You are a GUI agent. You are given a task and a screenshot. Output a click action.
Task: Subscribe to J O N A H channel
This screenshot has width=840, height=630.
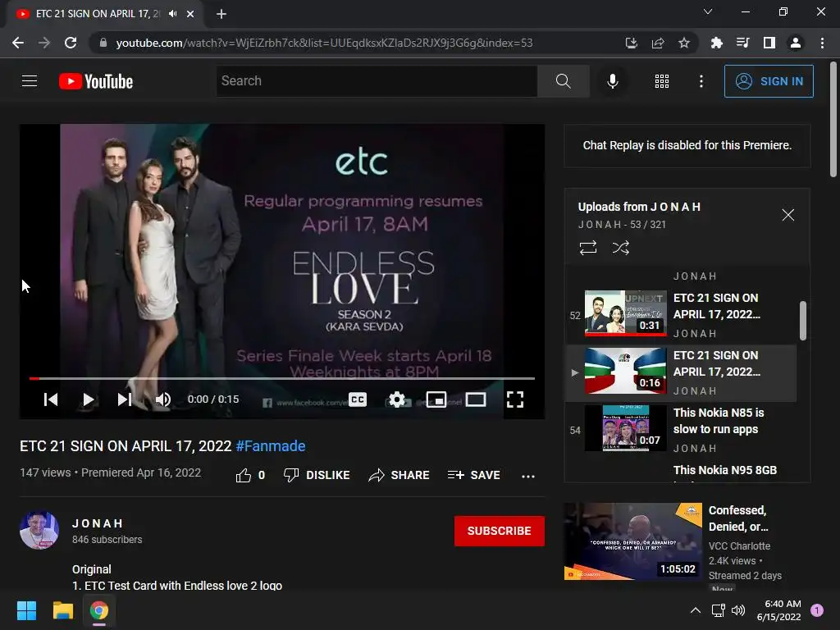(x=500, y=531)
